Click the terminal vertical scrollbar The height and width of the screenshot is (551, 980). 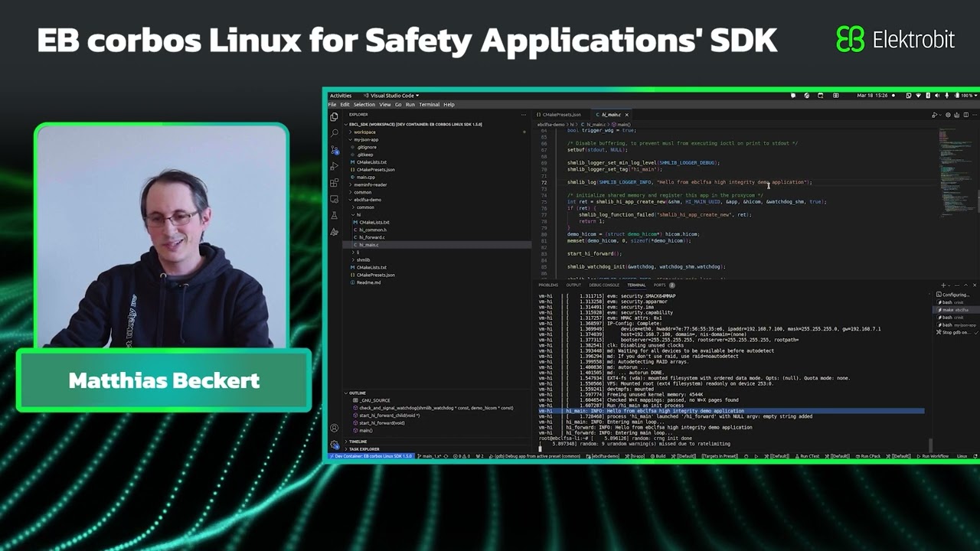pos(931,445)
